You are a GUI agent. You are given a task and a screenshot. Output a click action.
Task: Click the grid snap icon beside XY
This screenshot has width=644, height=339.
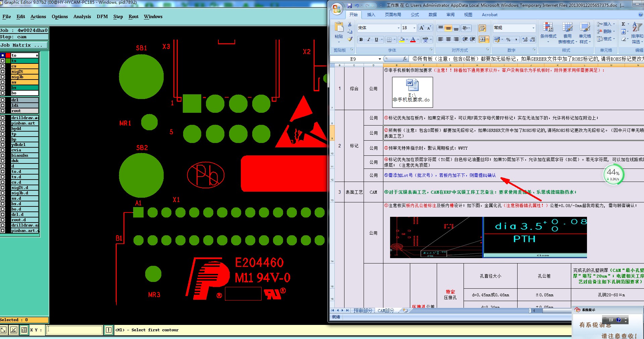point(24,330)
